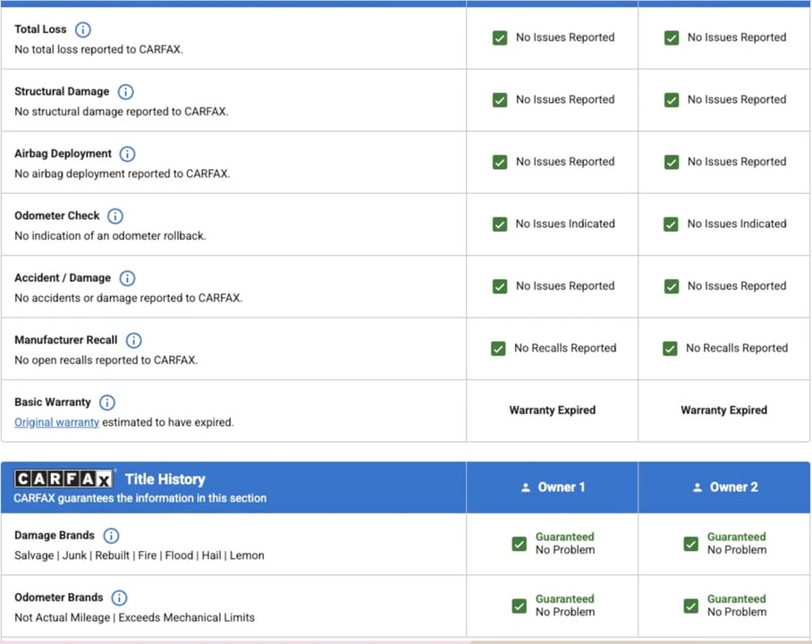The width and height of the screenshot is (812, 644).
Task: Click 'No open recalls reported to CARFAX.'
Action: pos(106,360)
